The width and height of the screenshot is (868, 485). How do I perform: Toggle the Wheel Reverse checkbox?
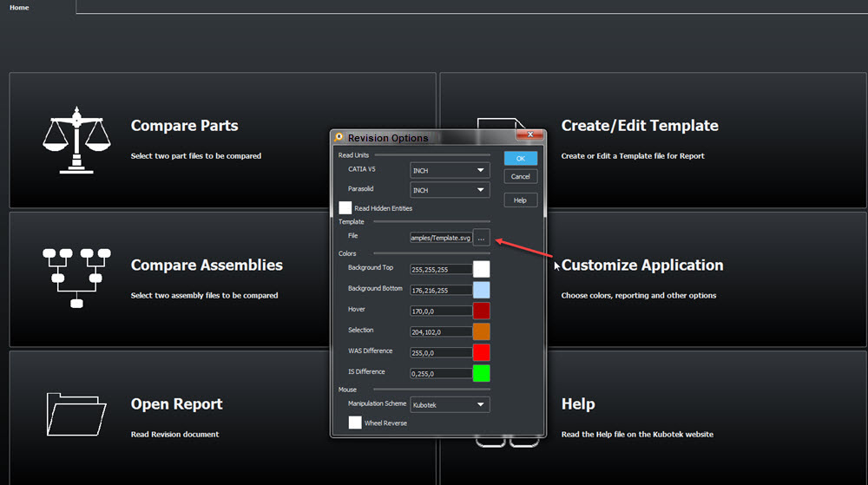(355, 423)
